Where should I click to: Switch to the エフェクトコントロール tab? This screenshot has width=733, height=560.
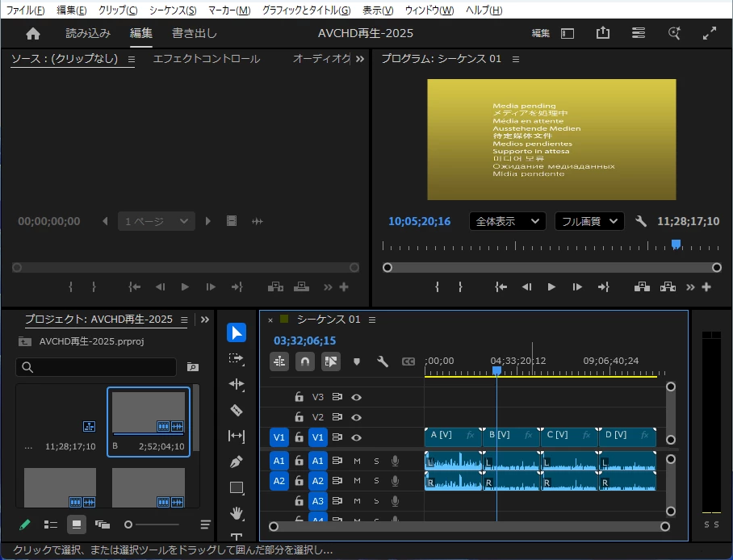click(x=207, y=59)
